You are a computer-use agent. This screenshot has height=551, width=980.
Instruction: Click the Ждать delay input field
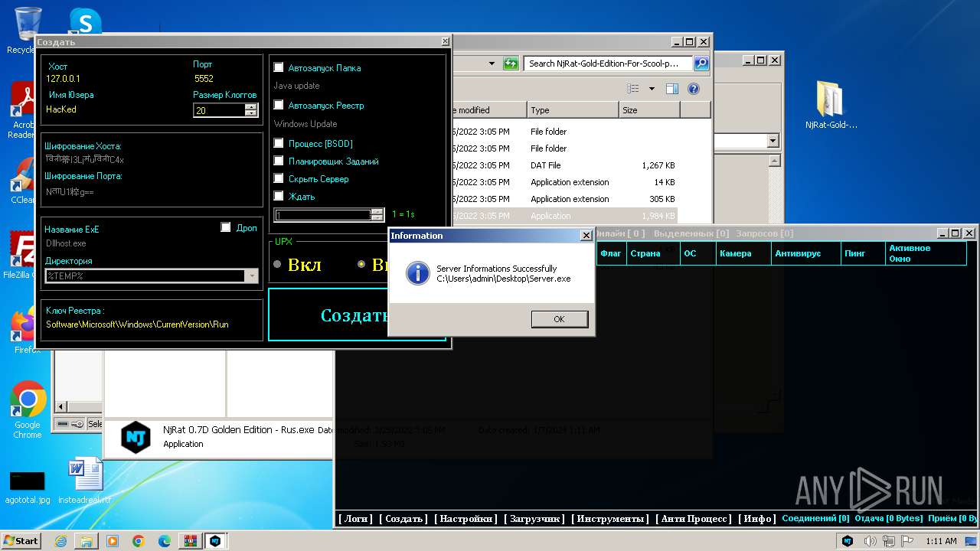click(x=322, y=216)
